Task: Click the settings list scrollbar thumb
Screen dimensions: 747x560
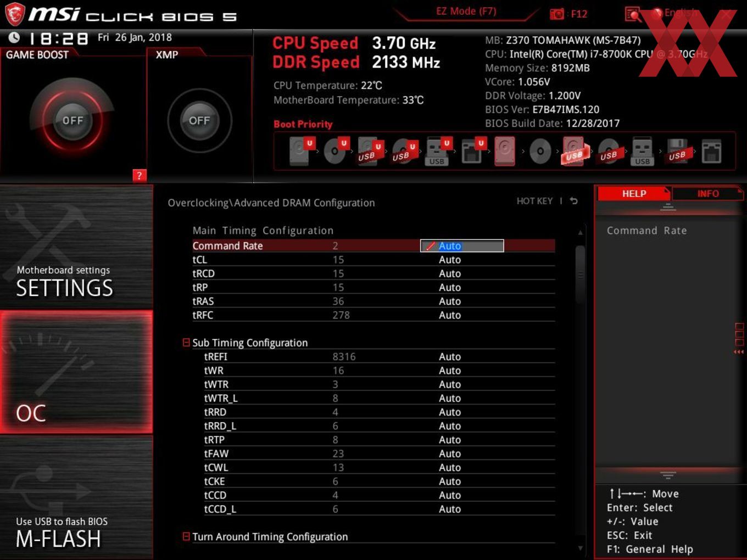Action: [580, 275]
